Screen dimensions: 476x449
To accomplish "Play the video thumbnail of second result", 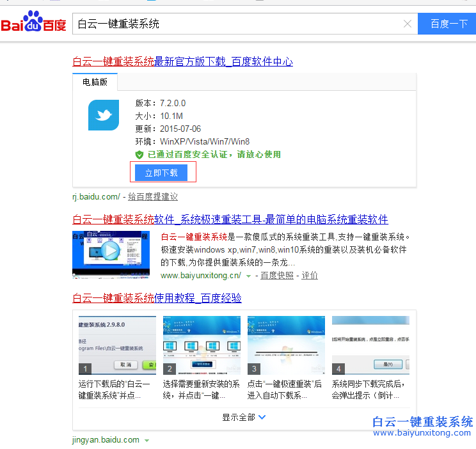I will [111, 253].
